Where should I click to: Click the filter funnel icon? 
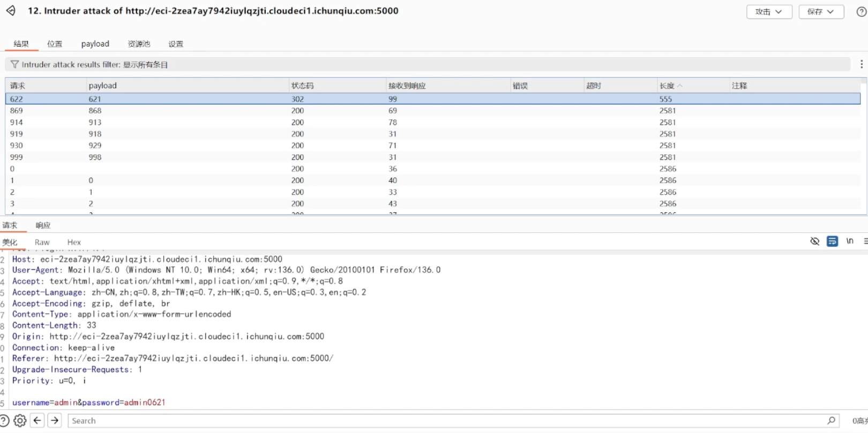(x=14, y=64)
